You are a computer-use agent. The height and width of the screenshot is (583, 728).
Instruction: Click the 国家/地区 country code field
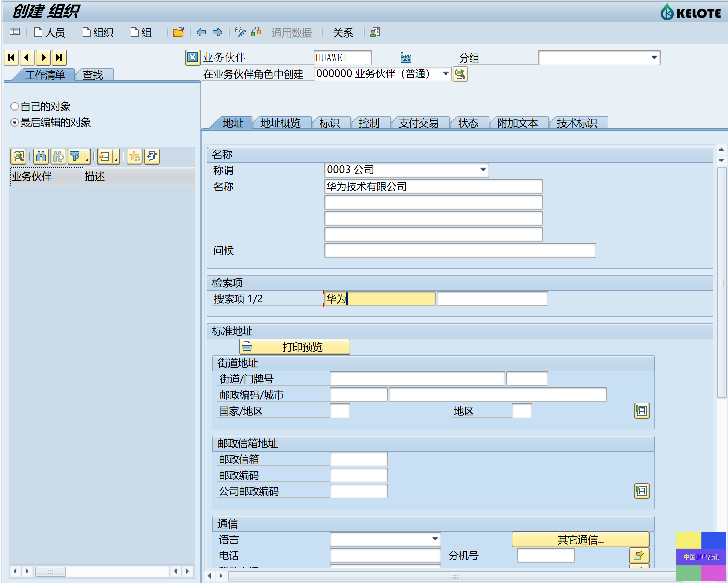[340, 411]
